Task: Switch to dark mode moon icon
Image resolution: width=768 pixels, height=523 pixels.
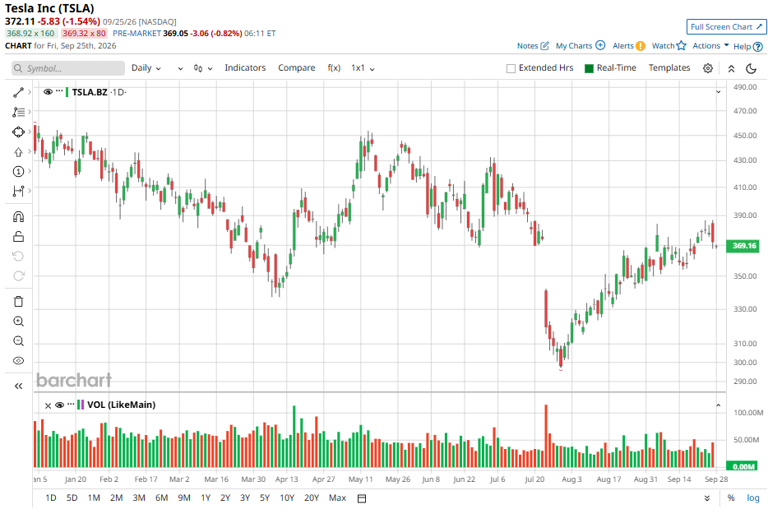Action: point(751,69)
